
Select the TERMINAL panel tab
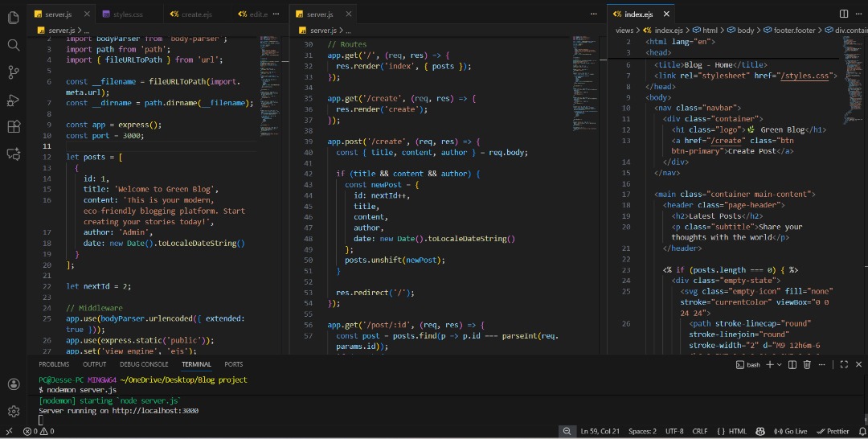click(x=196, y=364)
